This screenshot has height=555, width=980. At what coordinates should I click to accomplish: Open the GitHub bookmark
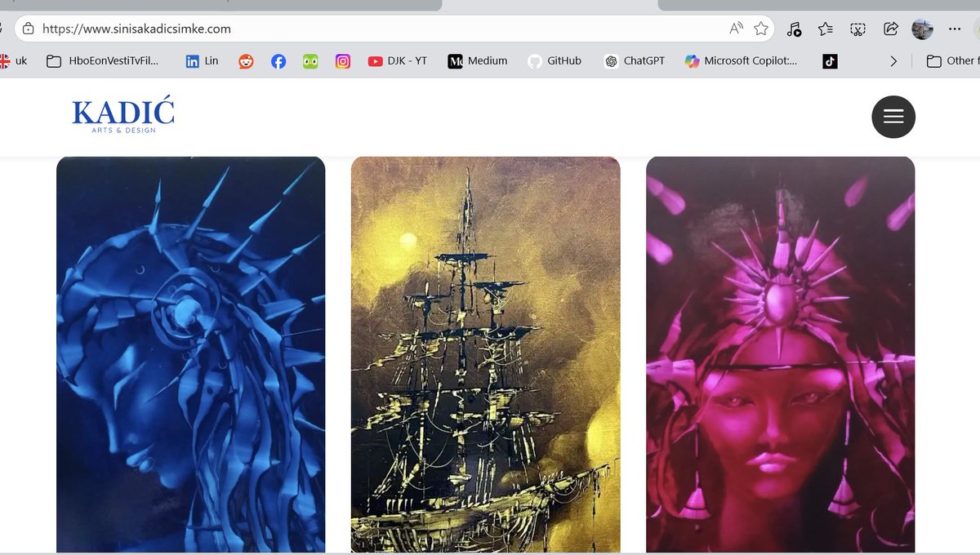(x=555, y=61)
